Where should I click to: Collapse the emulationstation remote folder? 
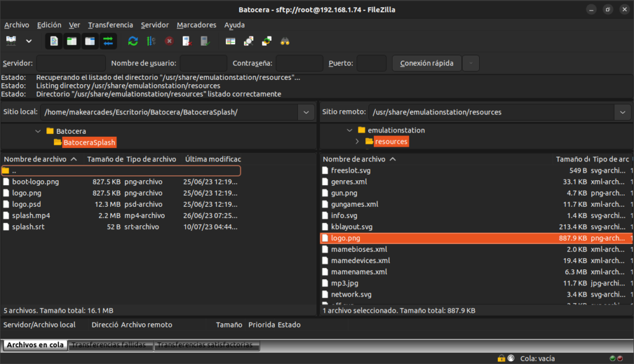click(350, 130)
